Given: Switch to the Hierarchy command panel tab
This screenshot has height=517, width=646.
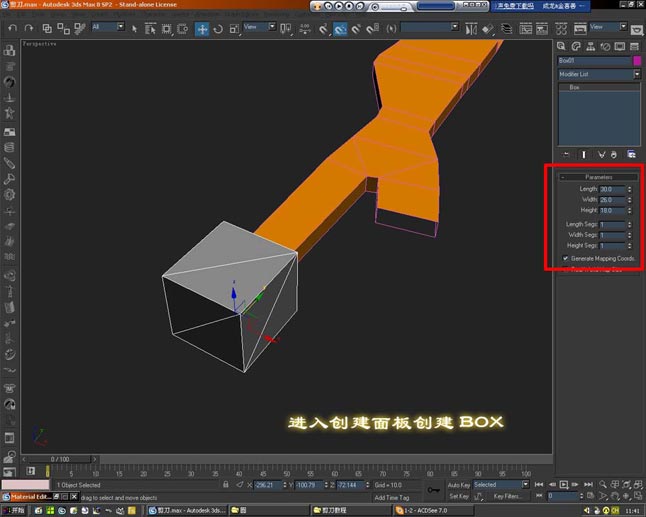Looking at the screenshot, I should [x=590, y=46].
